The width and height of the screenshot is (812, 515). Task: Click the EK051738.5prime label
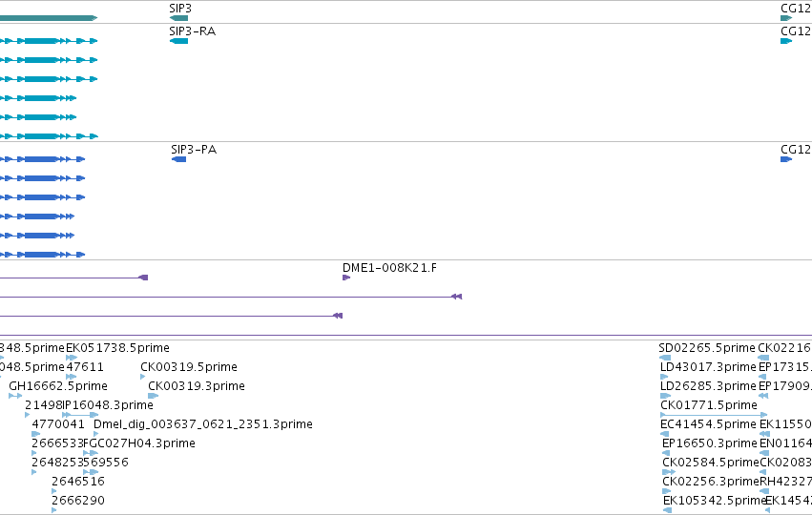(x=117, y=348)
